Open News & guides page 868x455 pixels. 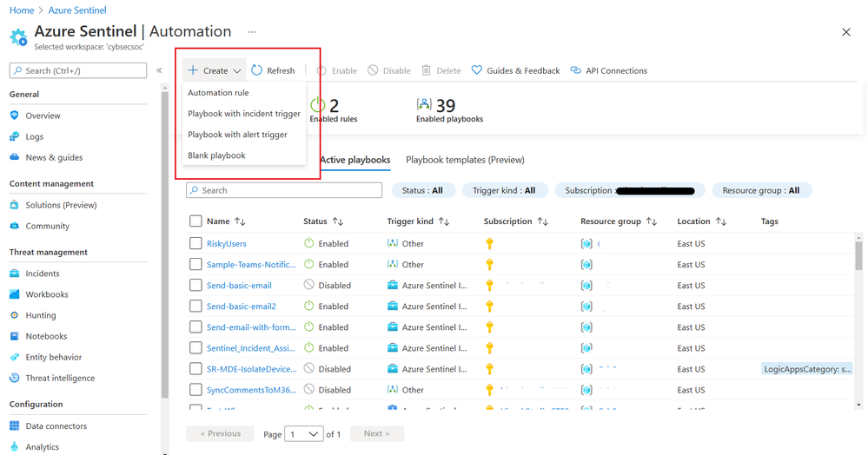pos(54,157)
